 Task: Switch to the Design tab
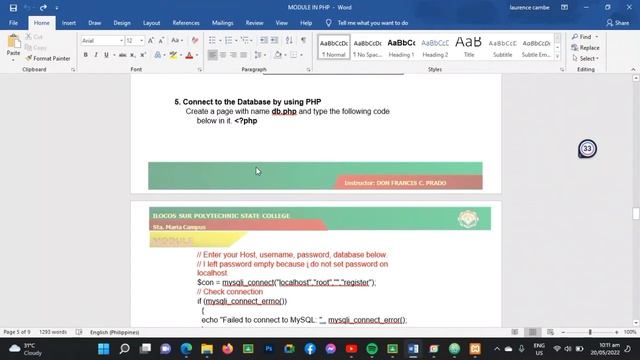[122, 23]
